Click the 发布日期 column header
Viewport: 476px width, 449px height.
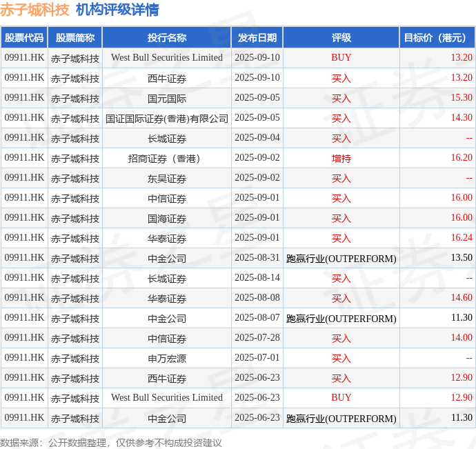click(x=257, y=38)
